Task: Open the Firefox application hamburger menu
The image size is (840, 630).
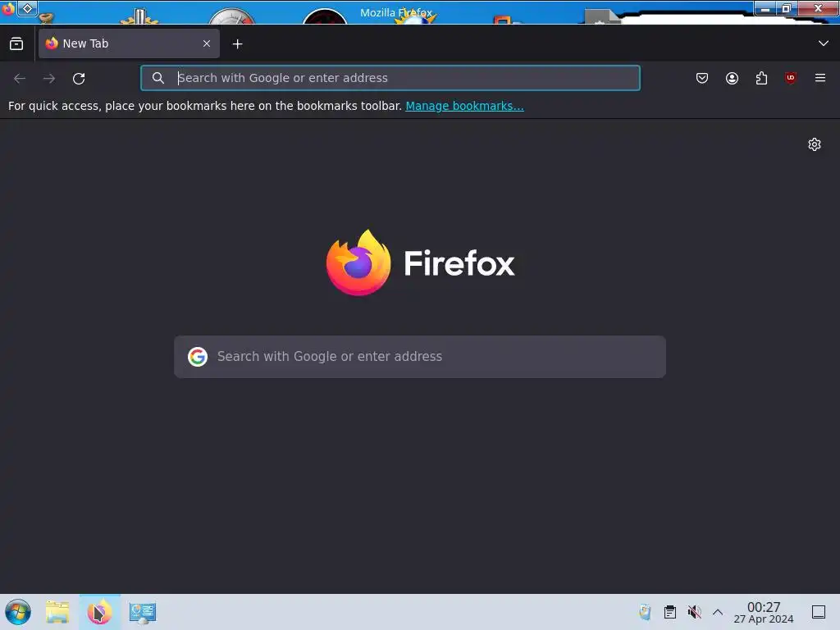Action: (x=820, y=78)
